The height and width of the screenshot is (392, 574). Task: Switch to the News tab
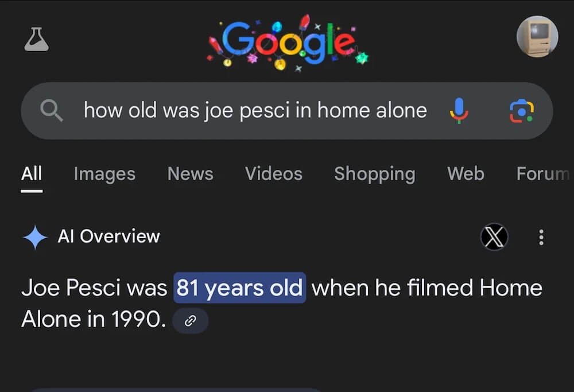pos(190,173)
